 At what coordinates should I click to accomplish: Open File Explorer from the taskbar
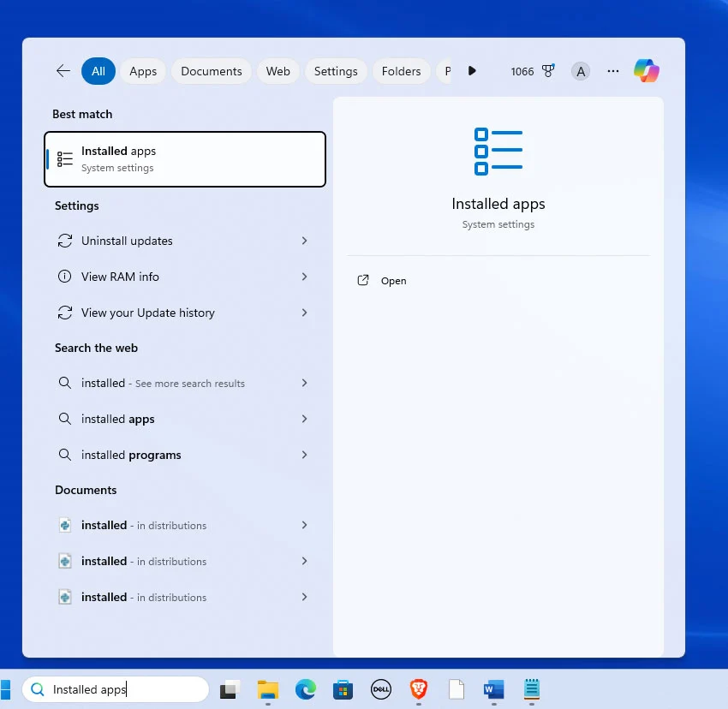click(268, 689)
